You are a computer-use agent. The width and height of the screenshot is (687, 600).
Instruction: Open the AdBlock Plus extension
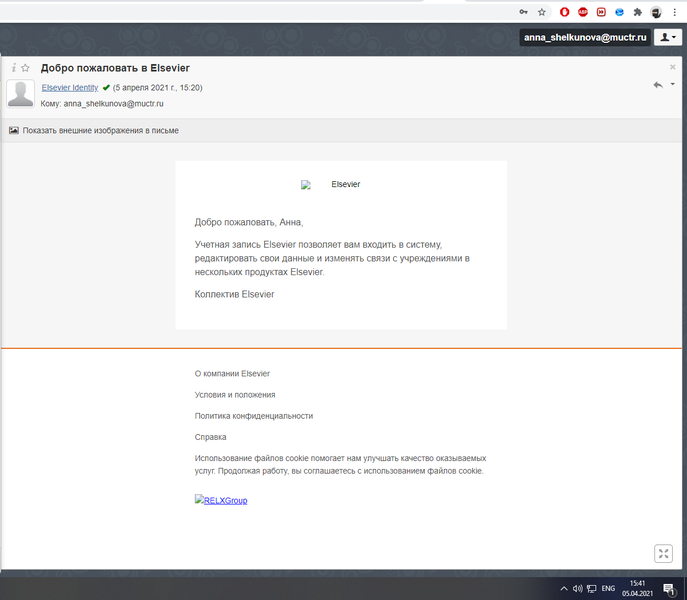583,12
